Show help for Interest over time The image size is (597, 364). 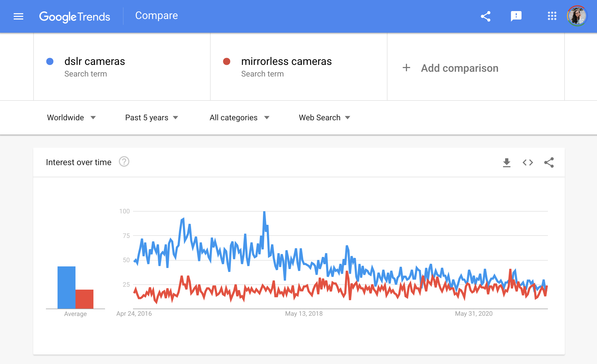pos(124,162)
